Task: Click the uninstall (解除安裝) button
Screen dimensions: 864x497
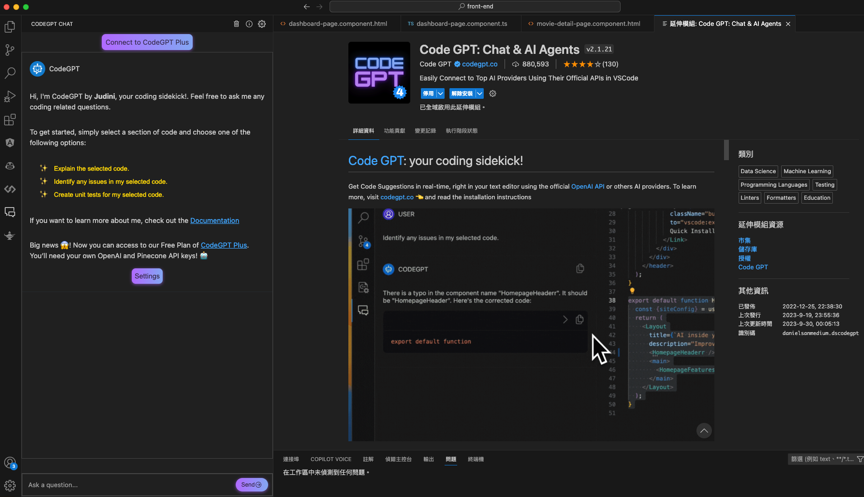Action: click(x=462, y=94)
